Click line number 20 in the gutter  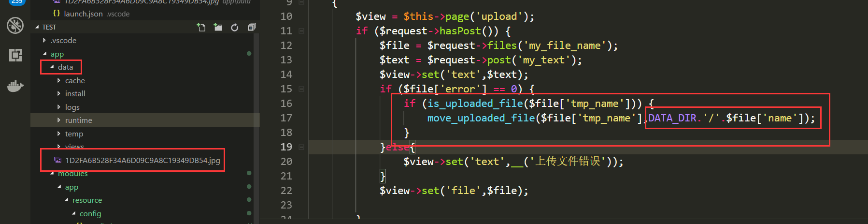click(286, 162)
